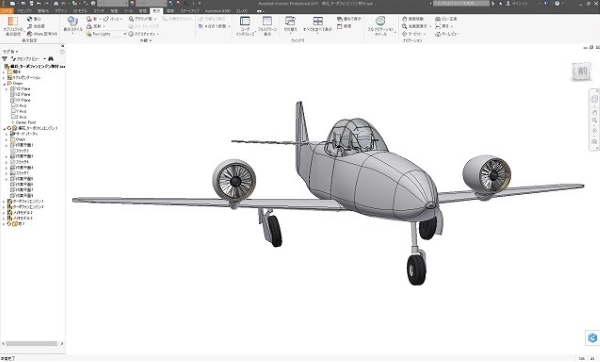Tile all windows with the grid icon
The image size is (600, 362).
(318, 21)
